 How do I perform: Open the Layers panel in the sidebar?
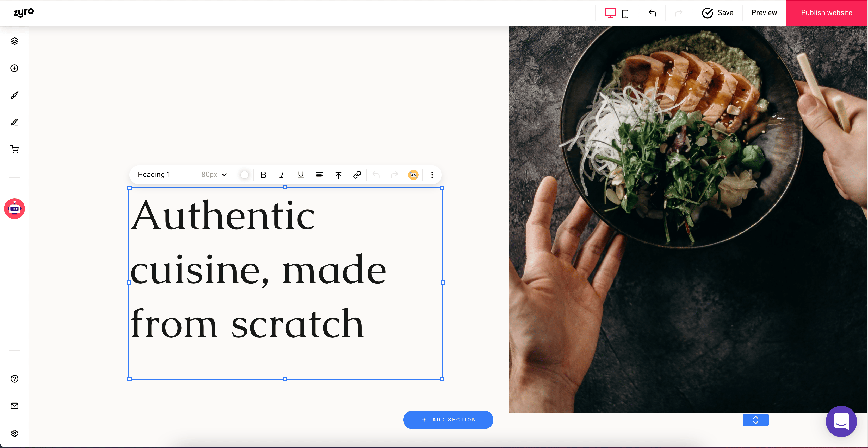pos(15,41)
